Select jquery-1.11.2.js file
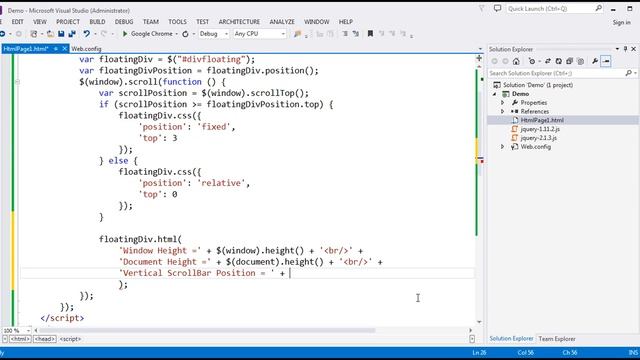Image resolution: width=640 pixels, height=360 pixels. (540, 129)
